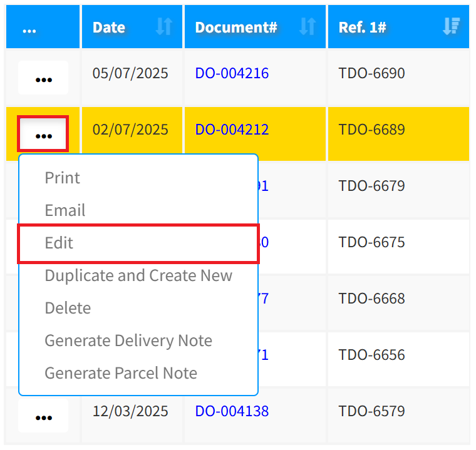Select Duplicate and Create New option

[138, 275]
